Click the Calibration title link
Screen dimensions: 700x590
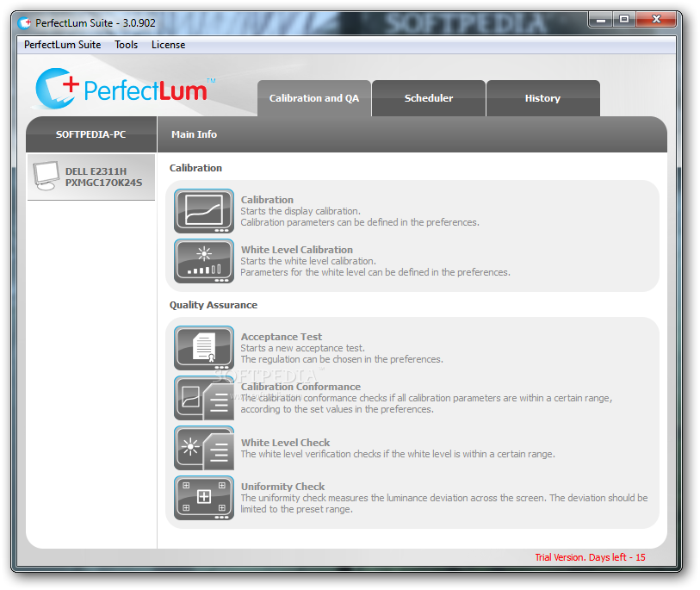tap(268, 200)
